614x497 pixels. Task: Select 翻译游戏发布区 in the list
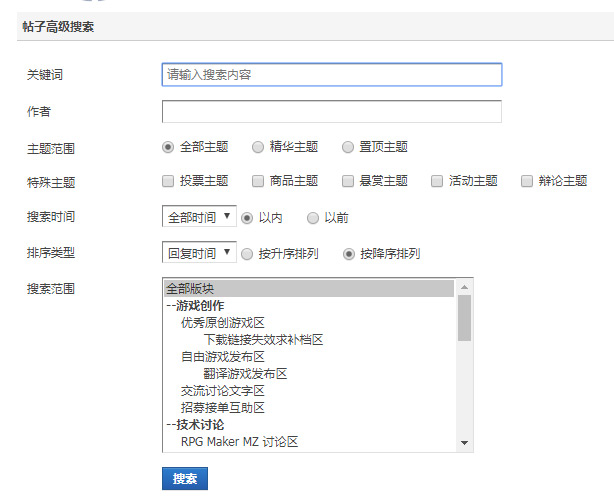pyautogui.click(x=309, y=374)
